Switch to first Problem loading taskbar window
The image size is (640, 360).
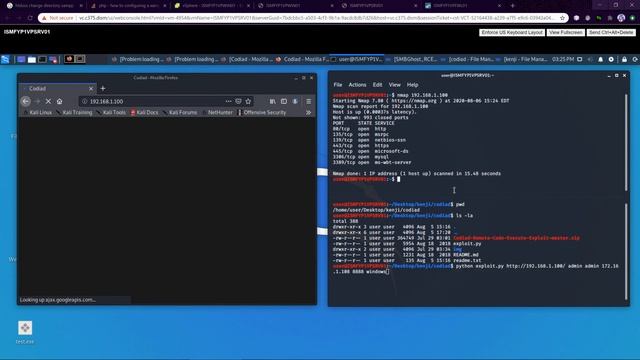coord(138,59)
